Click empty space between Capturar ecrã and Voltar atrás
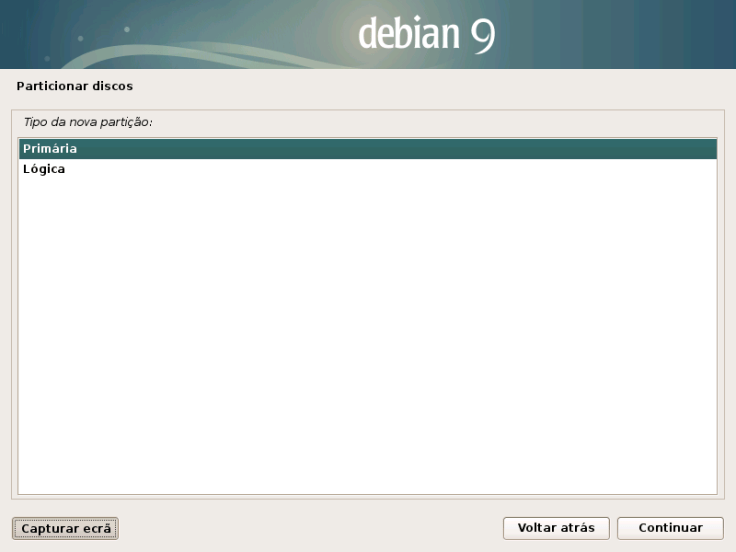This screenshot has width=736, height=552. pyautogui.click(x=310, y=528)
